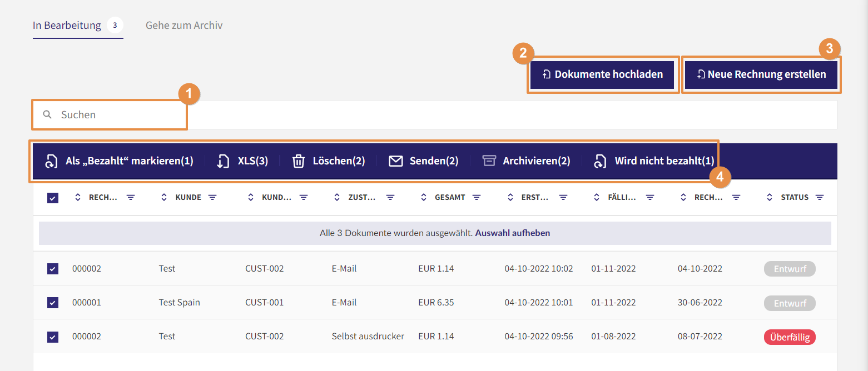The width and height of the screenshot is (868, 371).
Task: Click the "EUR 6.35" total cell
Action: tap(436, 303)
